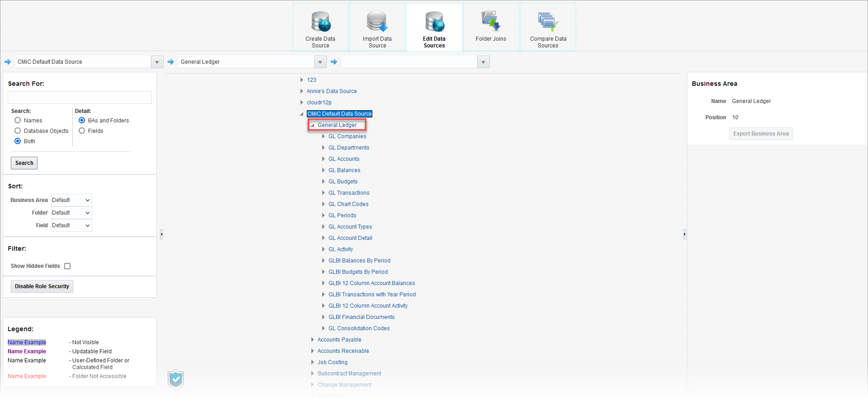Image resolution: width=868 pixels, height=398 pixels.
Task: Select GL Account Detail folder
Action: coord(351,238)
